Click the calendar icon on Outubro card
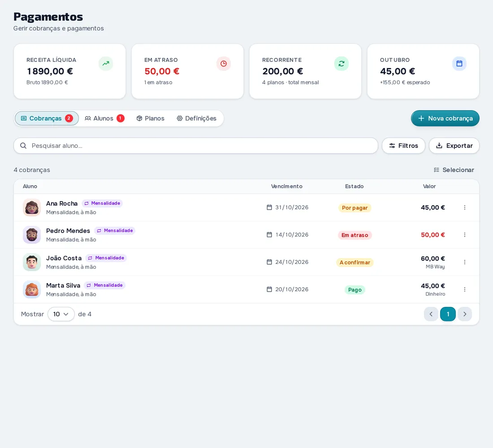 459,64
